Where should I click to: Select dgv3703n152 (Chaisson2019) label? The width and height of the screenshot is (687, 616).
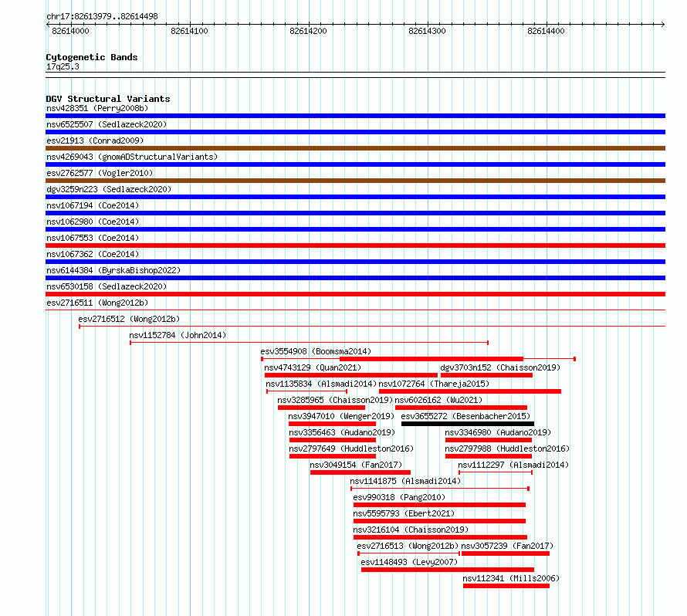500,367
